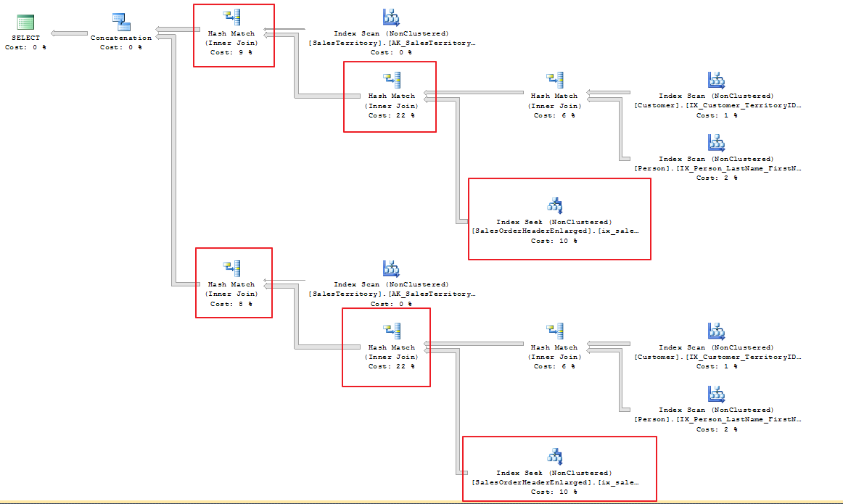Select the lower 6% Hash Match icon

[x=555, y=331]
